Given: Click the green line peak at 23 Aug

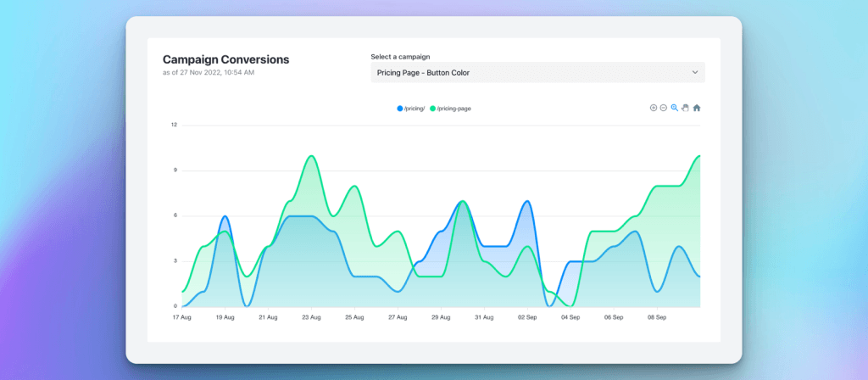Looking at the screenshot, I should tap(311, 156).
